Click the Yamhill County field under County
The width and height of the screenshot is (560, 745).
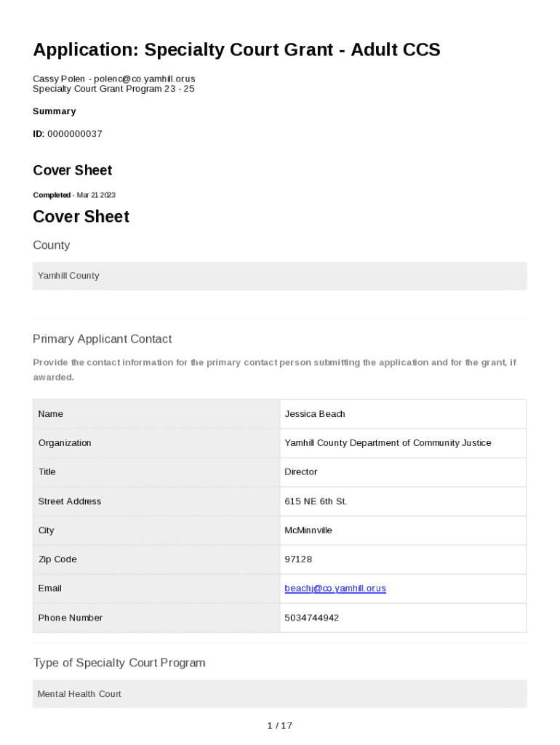pos(279,276)
